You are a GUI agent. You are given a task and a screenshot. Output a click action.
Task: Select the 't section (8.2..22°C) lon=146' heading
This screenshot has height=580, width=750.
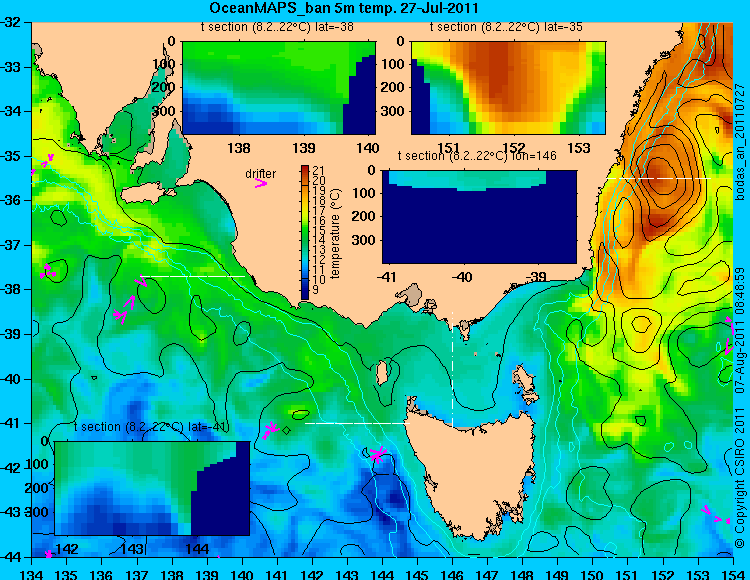coord(477,156)
